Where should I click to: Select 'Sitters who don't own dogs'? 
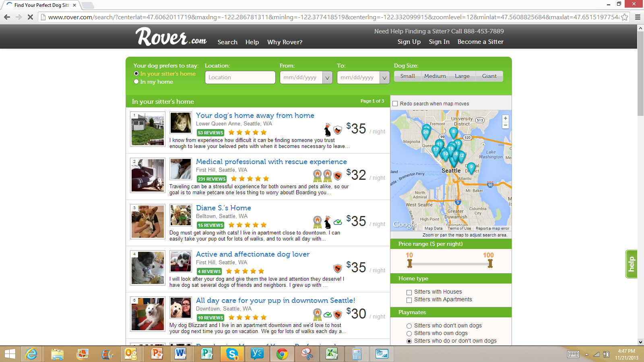coord(409,326)
